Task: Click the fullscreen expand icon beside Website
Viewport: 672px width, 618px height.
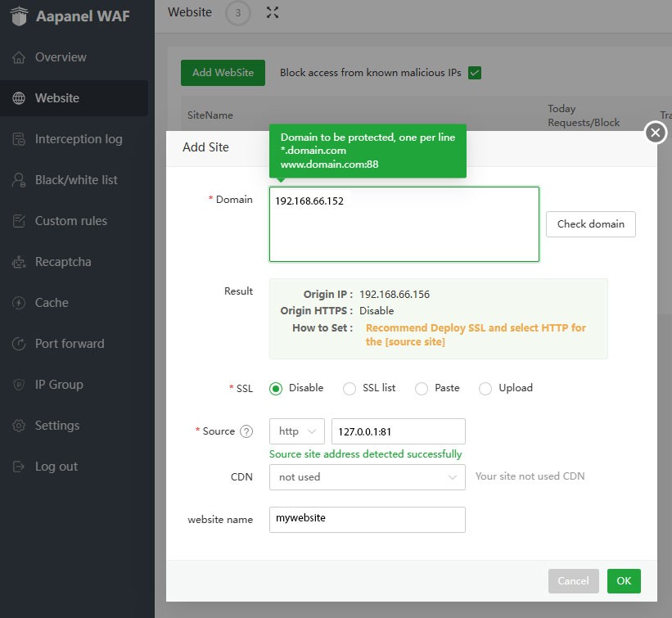Action: click(x=273, y=12)
